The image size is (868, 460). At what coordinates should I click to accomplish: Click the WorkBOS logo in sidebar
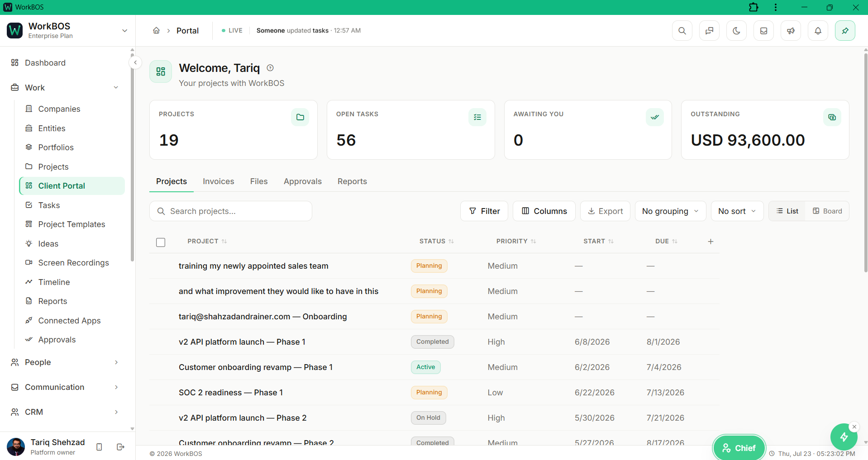(x=15, y=31)
